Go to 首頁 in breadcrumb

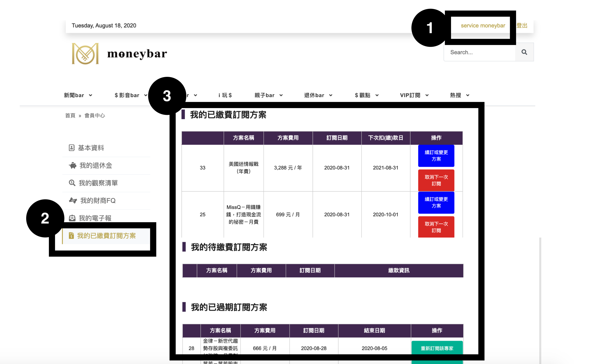point(70,115)
